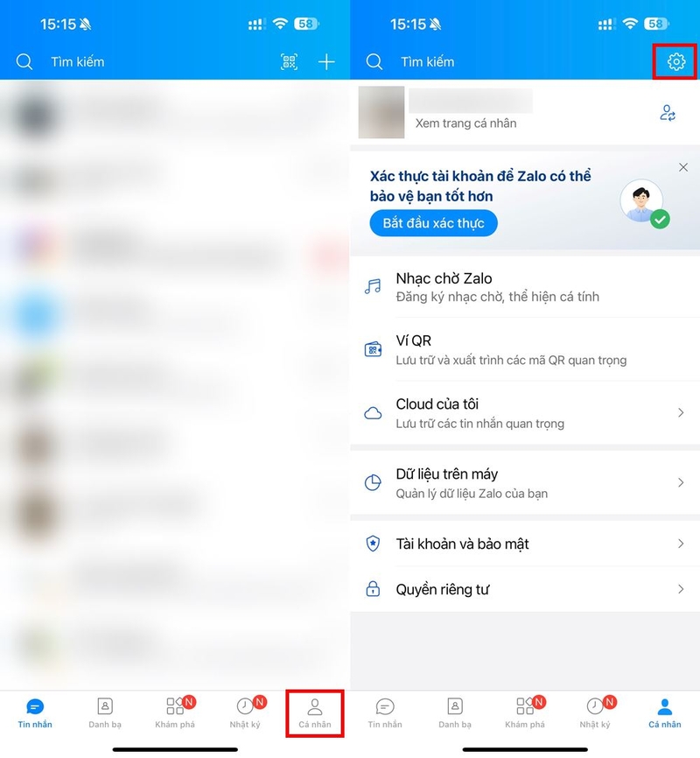The image size is (700, 758).
Task: Tap battery indicator on right screen
Action: [657, 24]
